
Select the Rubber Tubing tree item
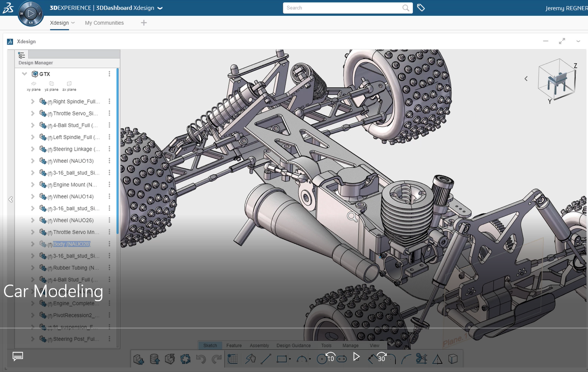click(x=76, y=268)
